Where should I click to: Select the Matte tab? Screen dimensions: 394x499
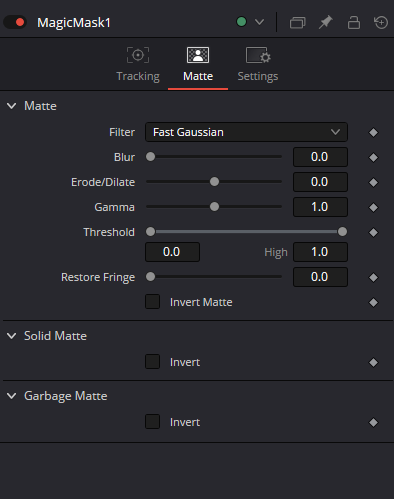click(198, 65)
